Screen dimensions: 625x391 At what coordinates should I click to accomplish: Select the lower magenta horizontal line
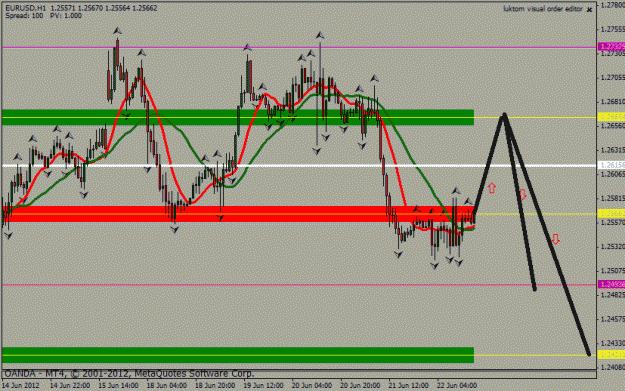coord(300,285)
